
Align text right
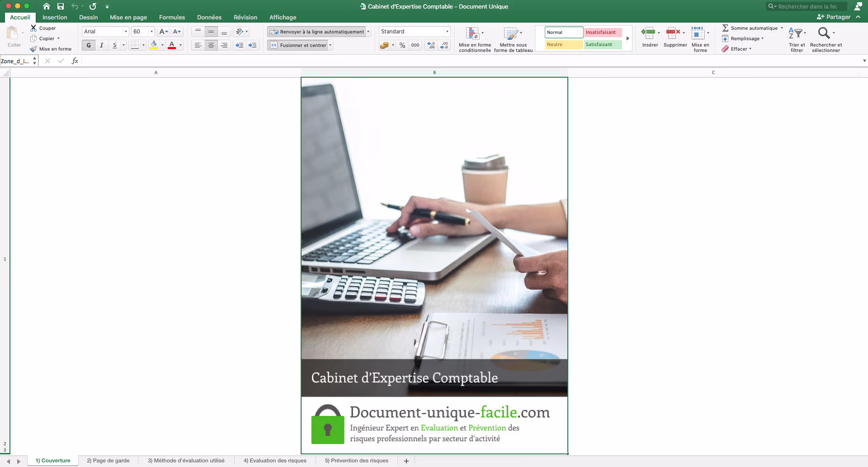coord(224,45)
